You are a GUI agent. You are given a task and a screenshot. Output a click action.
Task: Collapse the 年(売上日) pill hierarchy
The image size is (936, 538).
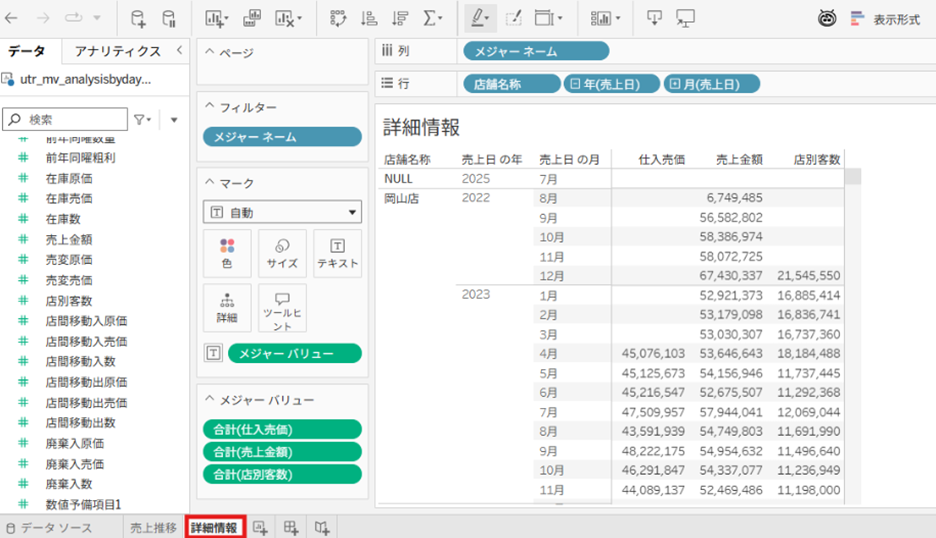[575, 84]
